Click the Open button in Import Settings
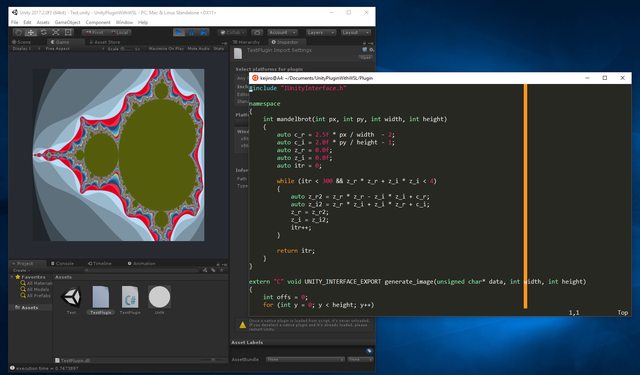Image resolution: width=640 pixels, height=375 pixels. pyautogui.click(x=366, y=58)
